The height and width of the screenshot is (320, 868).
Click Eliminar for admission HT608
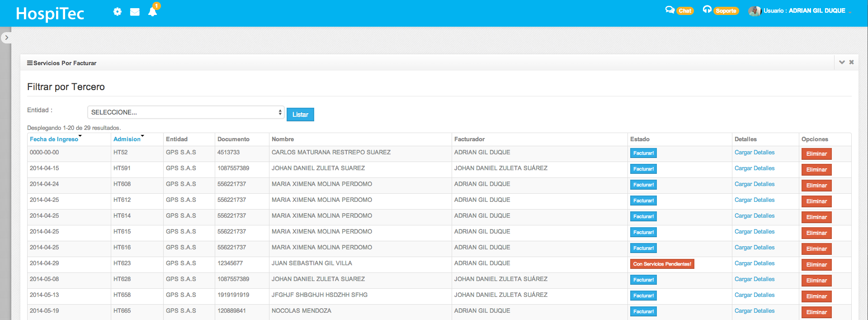click(816, 186)
